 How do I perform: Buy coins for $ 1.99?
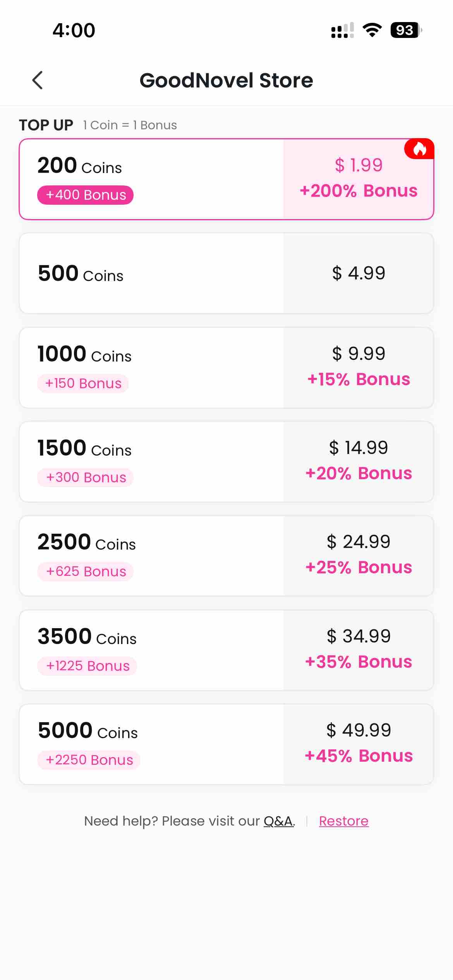(359, 165)
